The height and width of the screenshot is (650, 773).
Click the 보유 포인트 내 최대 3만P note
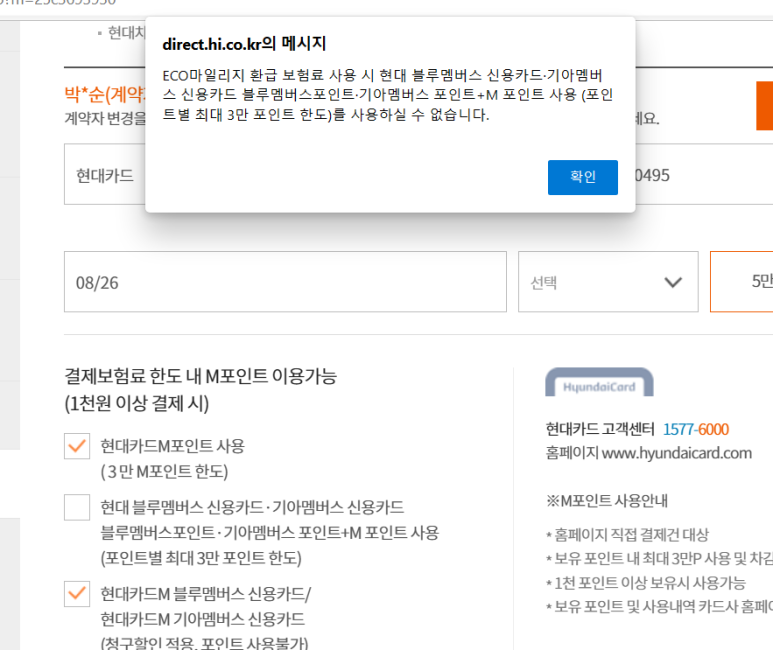point(659,558)
